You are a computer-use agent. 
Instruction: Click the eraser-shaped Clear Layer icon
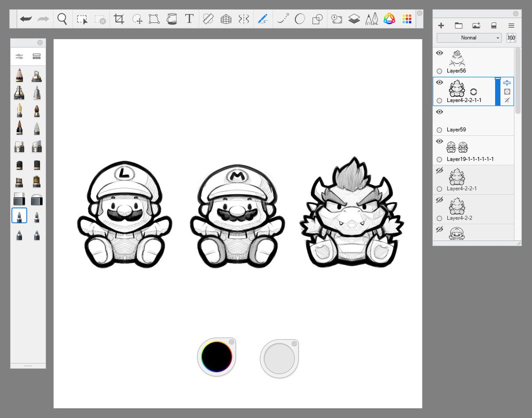tap(494, 26)
